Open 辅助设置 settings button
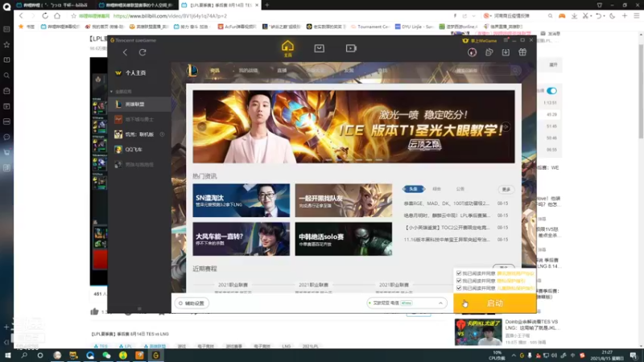Viewport: 644px width, 362px height. 192,303
